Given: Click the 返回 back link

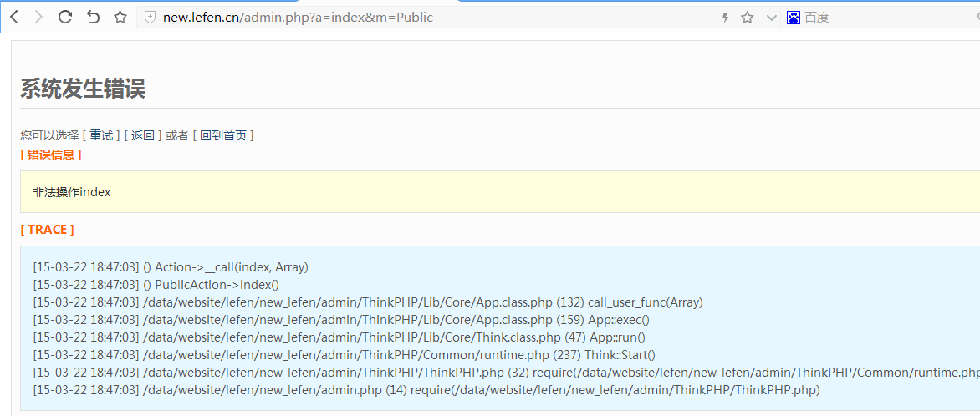Looking at the screenshot, I should 142,135.
